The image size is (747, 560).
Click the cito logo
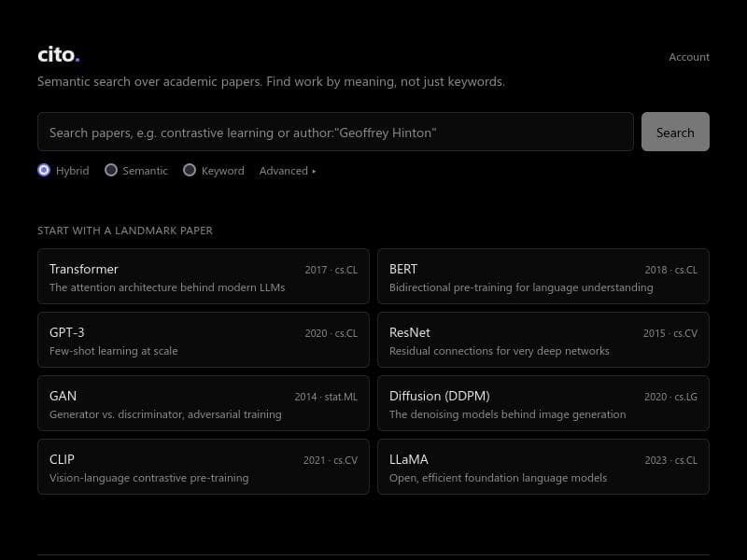pos(58,55)
